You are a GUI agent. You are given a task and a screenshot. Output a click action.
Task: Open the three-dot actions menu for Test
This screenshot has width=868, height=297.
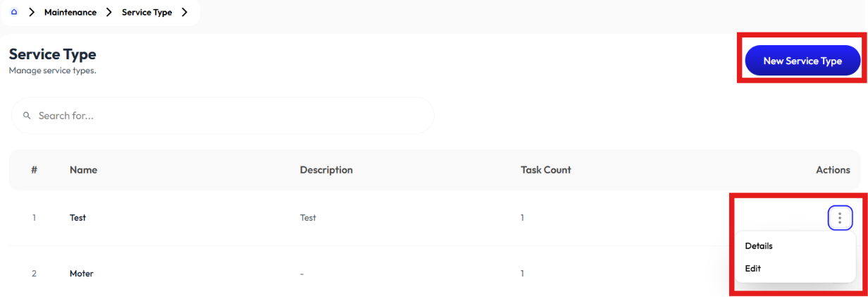[x=840, y=218]
